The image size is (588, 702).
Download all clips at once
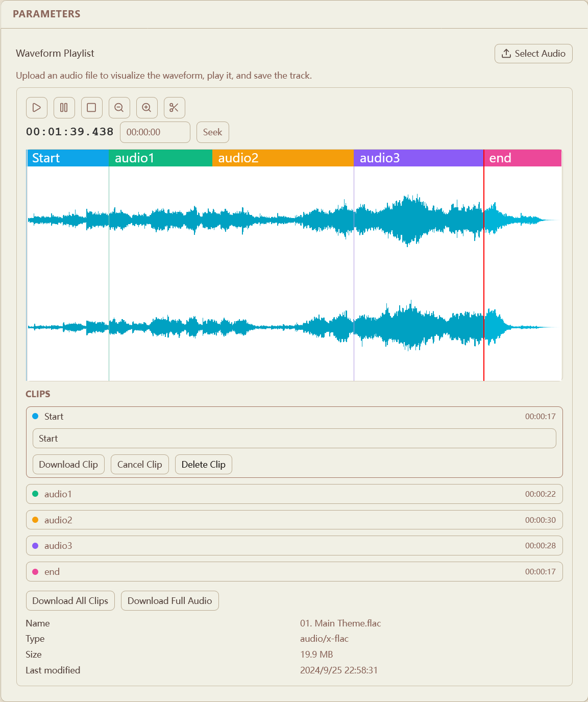tap(70, 600)
